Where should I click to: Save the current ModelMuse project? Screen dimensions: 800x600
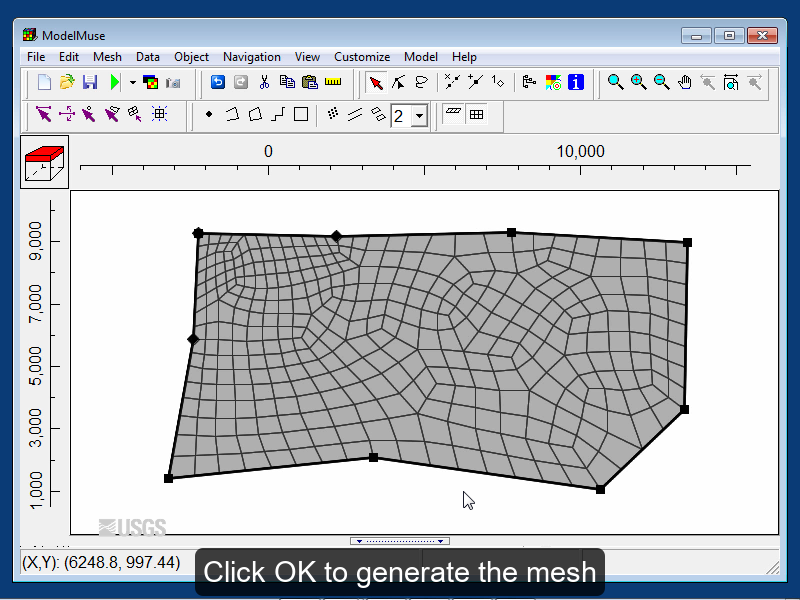(x=89, y=82)
